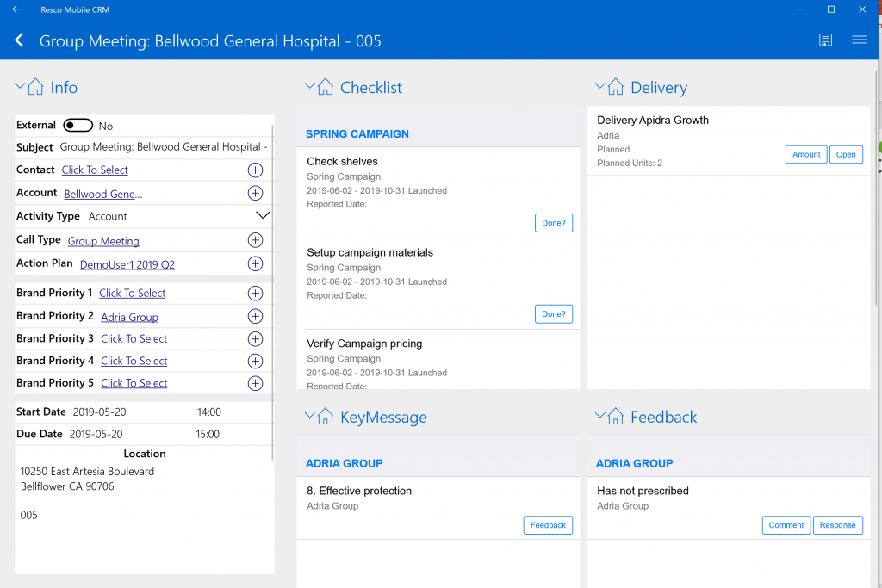
Task: Click the ADRIA GROUP header under KeyMessage
Action: click(345, 463)
